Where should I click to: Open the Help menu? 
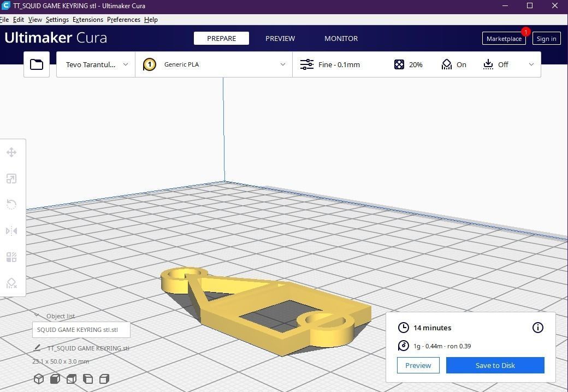151,20
